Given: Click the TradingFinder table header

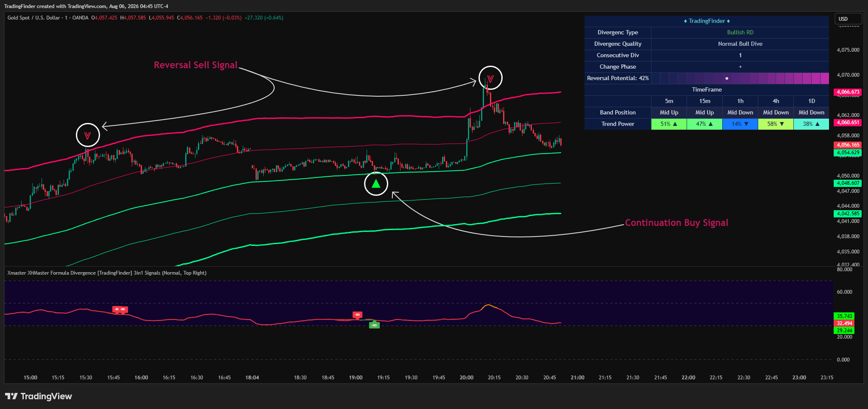Looking at the screenshot, I should tap(707, 21).
